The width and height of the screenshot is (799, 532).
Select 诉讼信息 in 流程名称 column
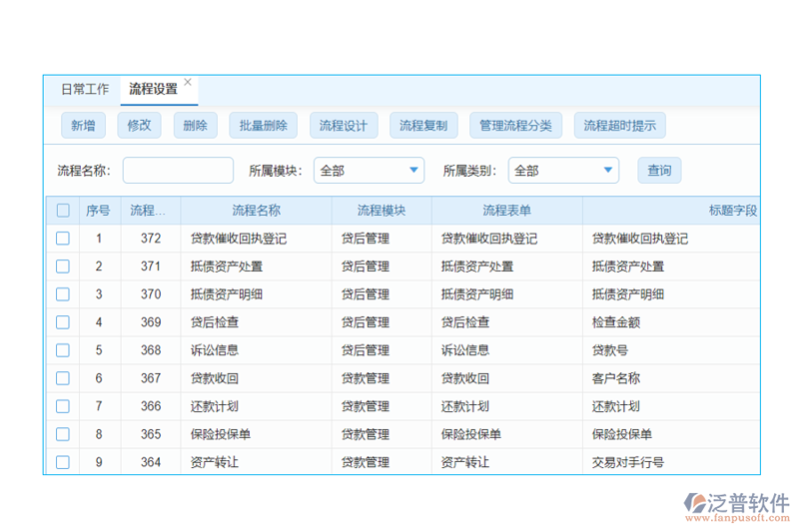215,350
